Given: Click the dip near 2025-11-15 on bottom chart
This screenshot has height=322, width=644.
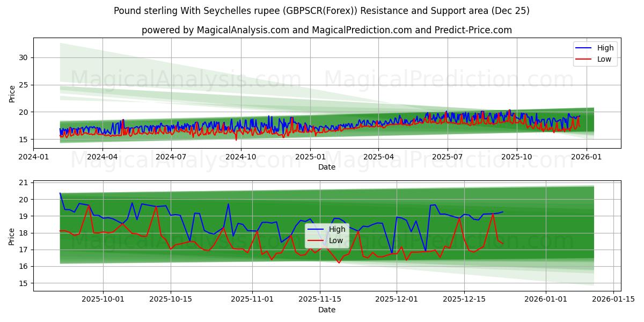Looking at the screenshot, I should tap(338, 263).
